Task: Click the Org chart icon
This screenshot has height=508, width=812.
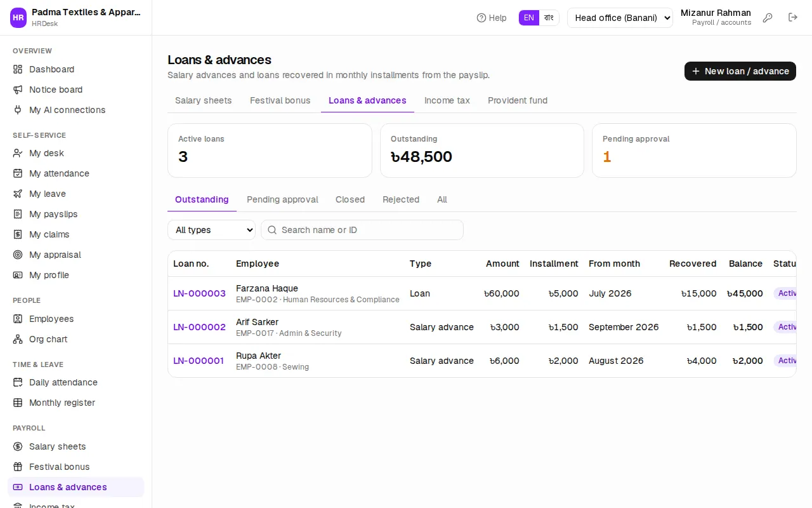Action: point(18,339)
